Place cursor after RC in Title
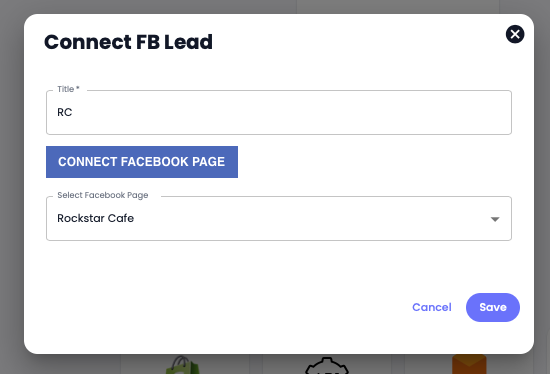The height and width of the screenshot is (374, 550). pos(73,112)
